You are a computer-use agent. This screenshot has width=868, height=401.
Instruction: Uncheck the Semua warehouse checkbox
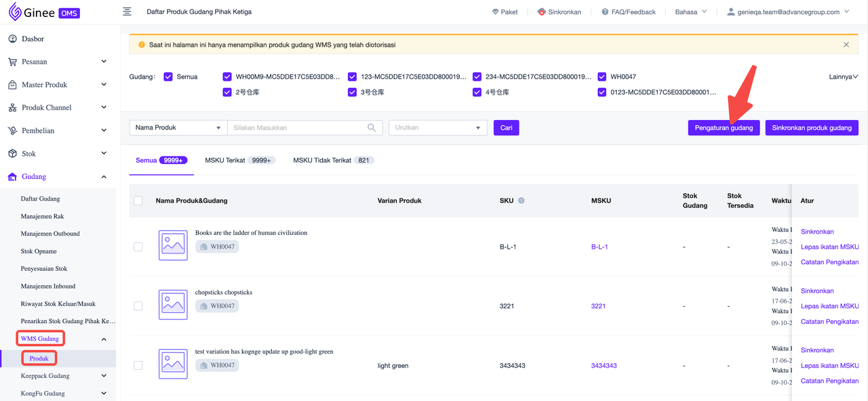click(168, 77)
